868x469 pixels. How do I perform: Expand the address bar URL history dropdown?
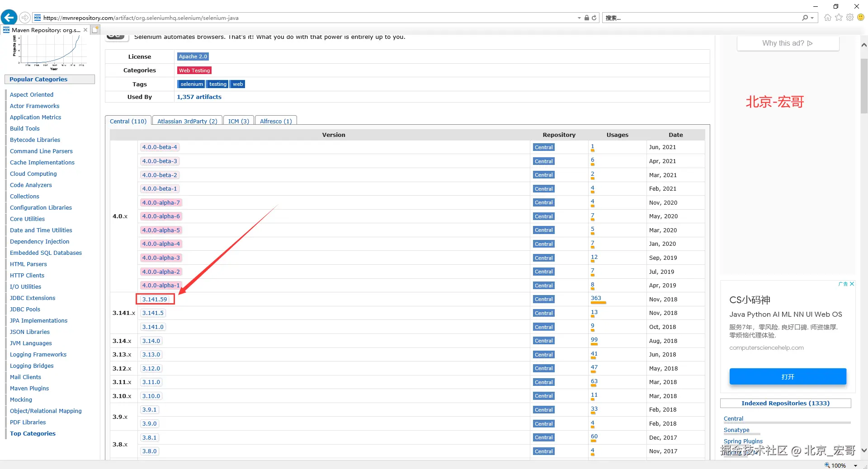pos(579,18)
